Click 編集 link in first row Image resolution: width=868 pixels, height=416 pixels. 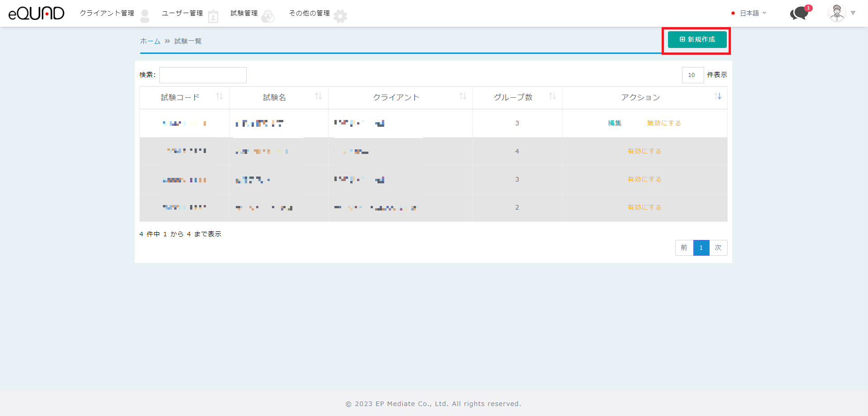(615, 123)
